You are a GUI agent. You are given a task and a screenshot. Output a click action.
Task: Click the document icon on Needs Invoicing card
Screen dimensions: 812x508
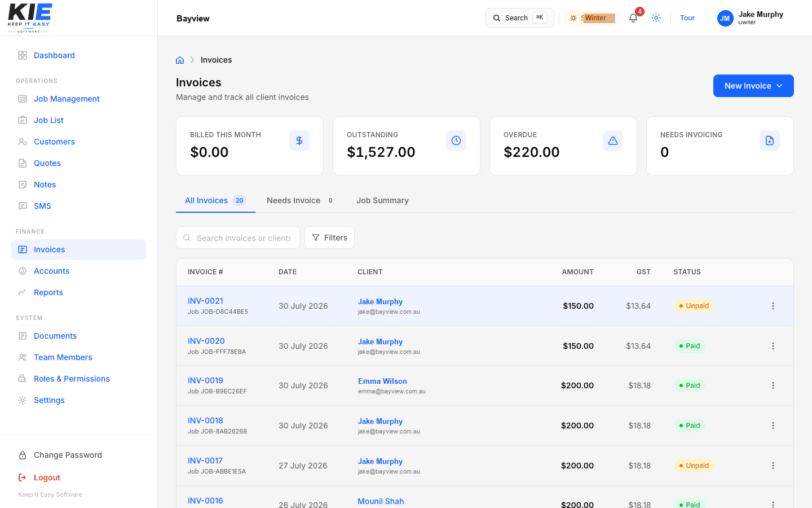coord(770,141)
